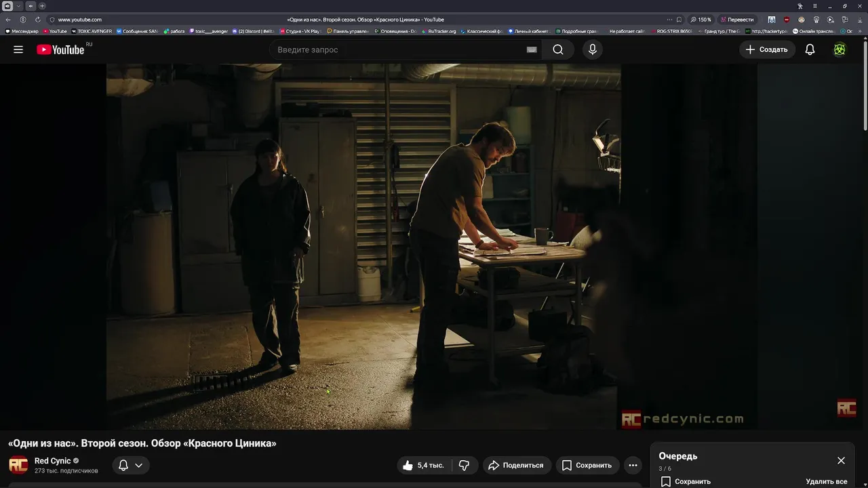The height and width of the screenshot is (488, 868).
Task: Open the redcynic.com watermark in the player's corner
Action: tap(683, 419)
